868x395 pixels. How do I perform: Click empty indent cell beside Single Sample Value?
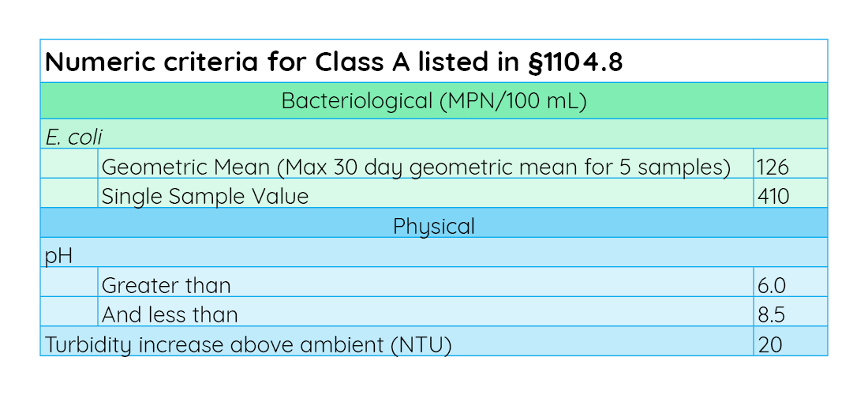click(x=69, y=193)
